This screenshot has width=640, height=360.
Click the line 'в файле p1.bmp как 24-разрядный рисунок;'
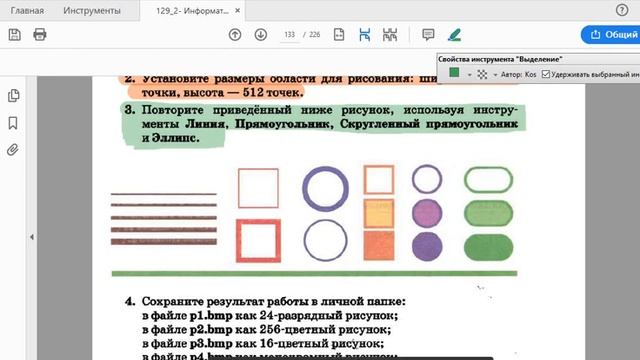point(270,316)
